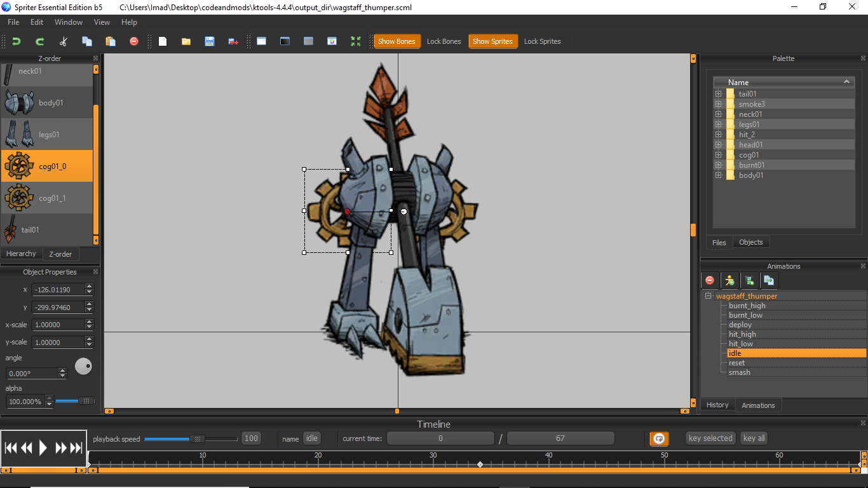Viewport: 868px width, 488px height.
Task: Click the add entity icon in Animations panel
Action: point(729,280)
